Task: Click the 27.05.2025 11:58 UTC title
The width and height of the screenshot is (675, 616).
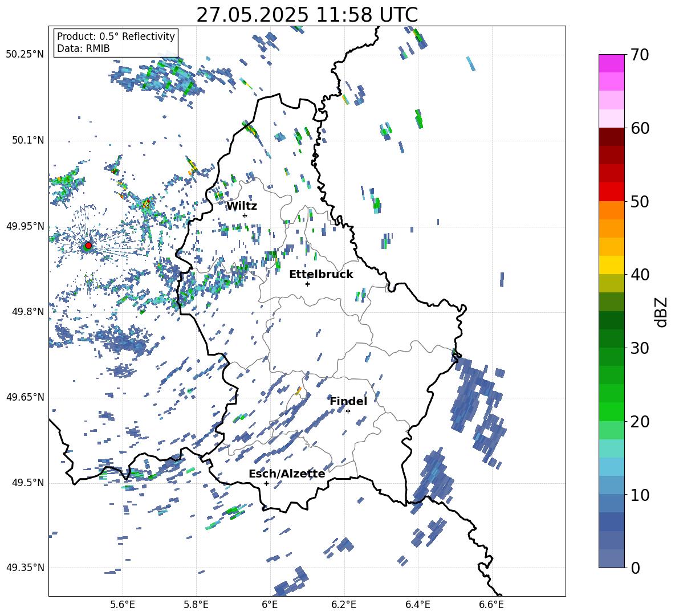Action: pos(307,15)
